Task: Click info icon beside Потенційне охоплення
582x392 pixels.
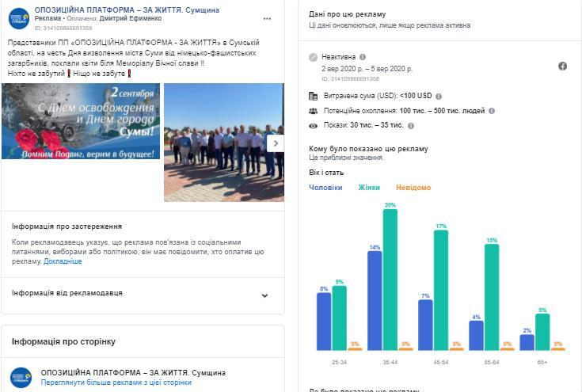Action: pyautogui.click(x=492, y=111)
